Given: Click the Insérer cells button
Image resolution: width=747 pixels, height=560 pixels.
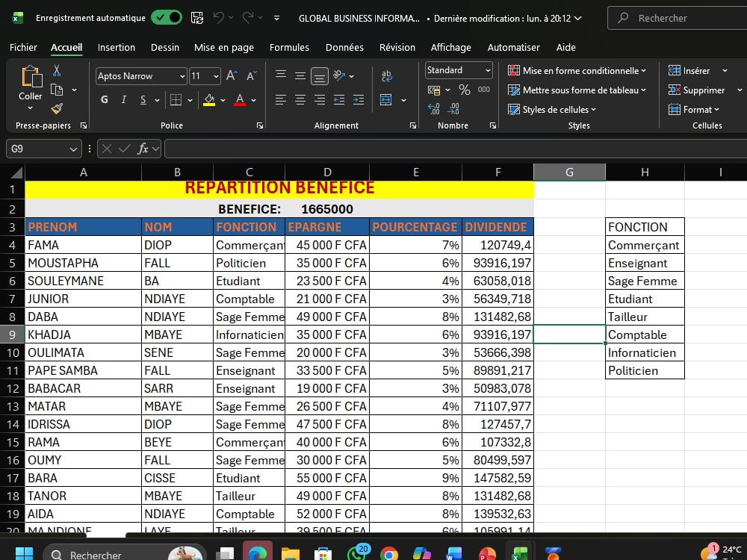Looking at the screenshot, I should pyautogui.click(x=689, y=70).
